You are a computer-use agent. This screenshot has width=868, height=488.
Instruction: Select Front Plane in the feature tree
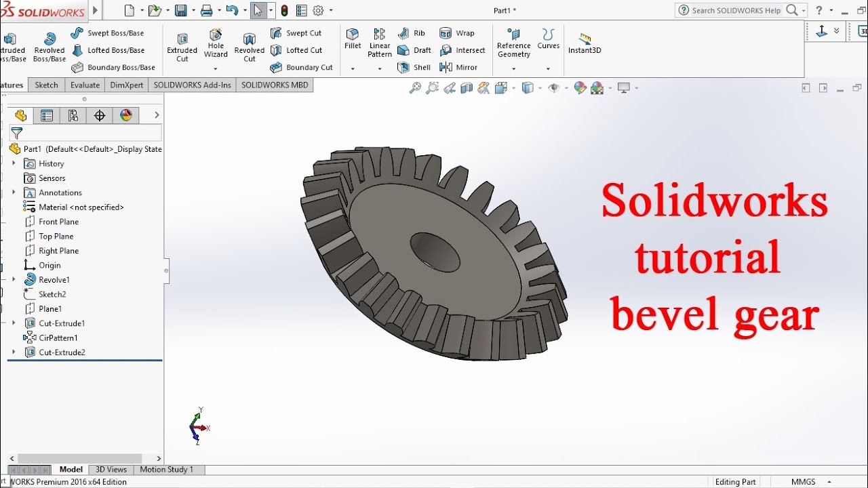[x=51, y=222]
